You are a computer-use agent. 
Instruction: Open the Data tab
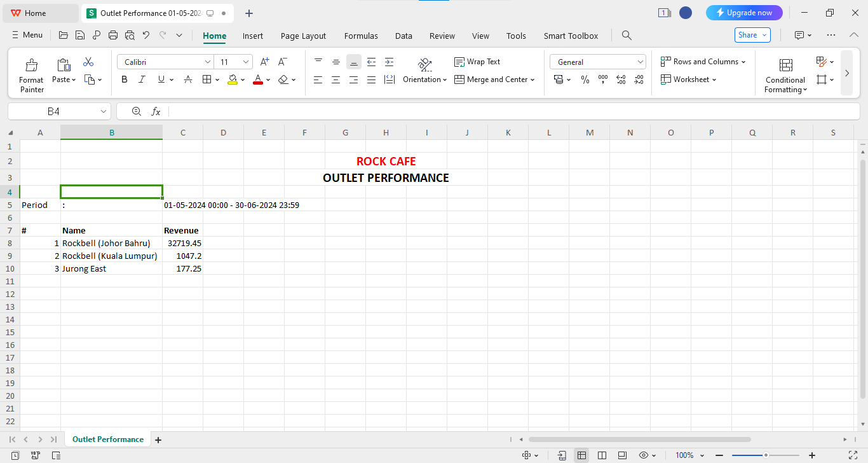point(403,36)
